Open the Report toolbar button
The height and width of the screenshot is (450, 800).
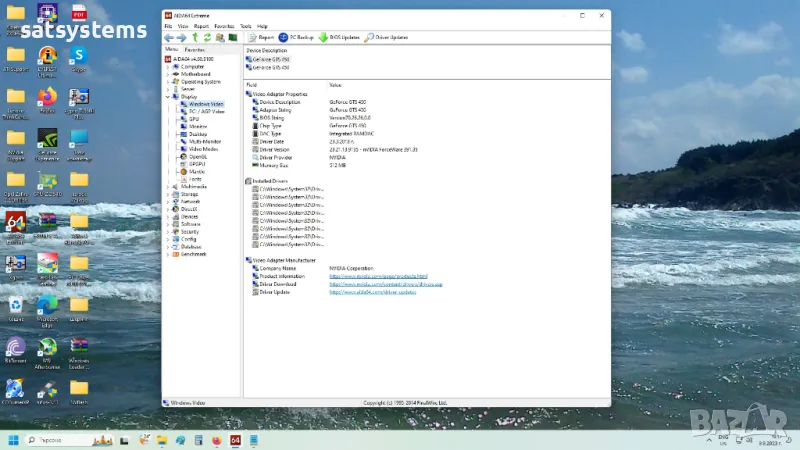pos(260,37)
